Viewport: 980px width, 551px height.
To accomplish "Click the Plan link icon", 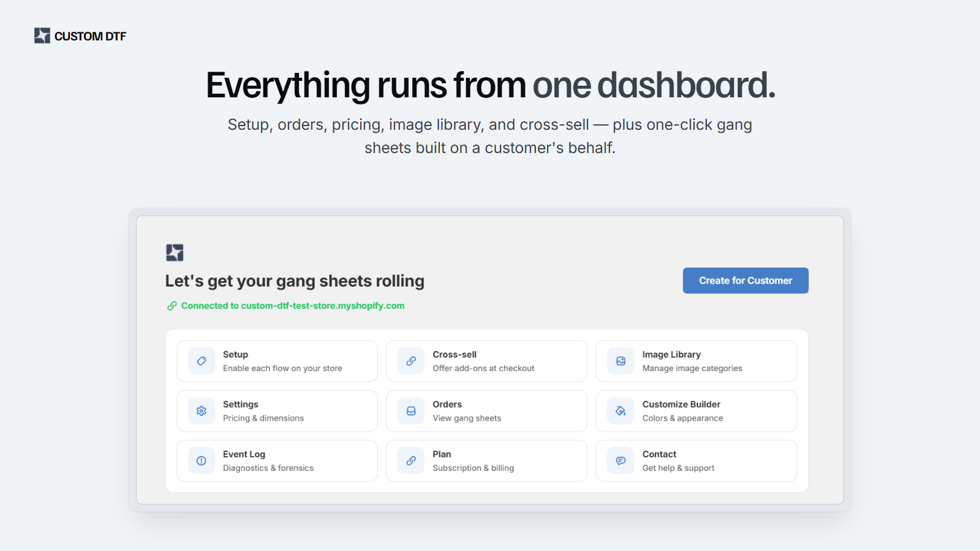I will click(411, 461).
